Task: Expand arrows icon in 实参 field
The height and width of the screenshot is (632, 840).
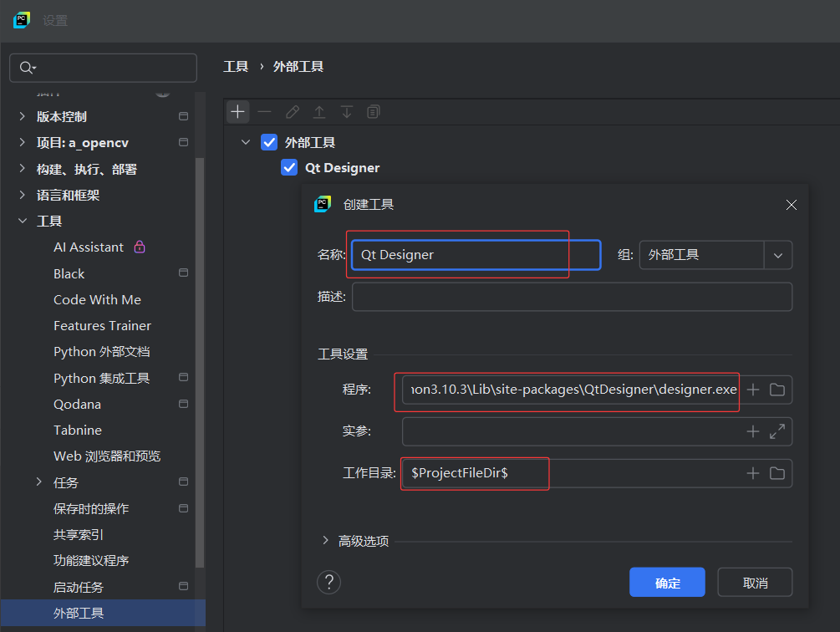Action: pos(776,431)
